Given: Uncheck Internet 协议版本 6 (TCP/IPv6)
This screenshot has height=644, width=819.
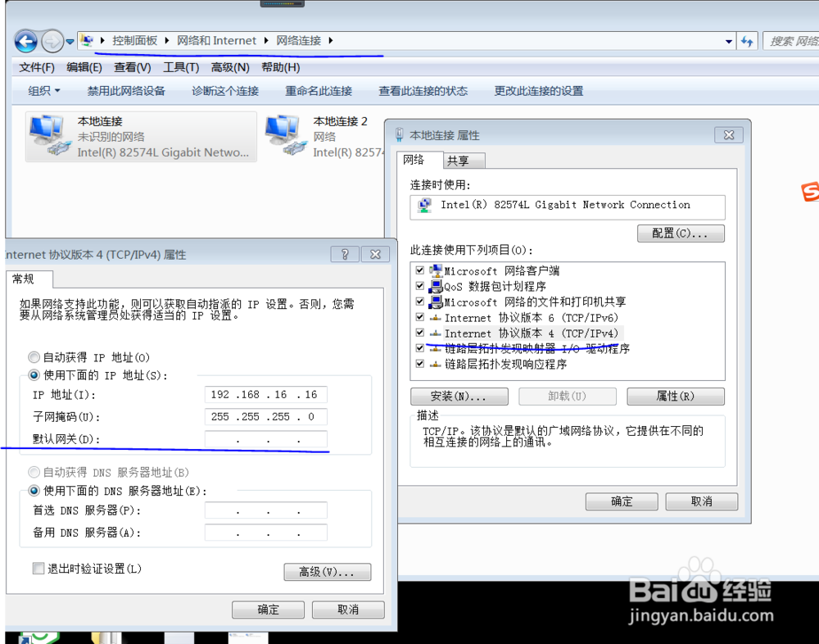Looking at the screenshot, I should point(419,318).
